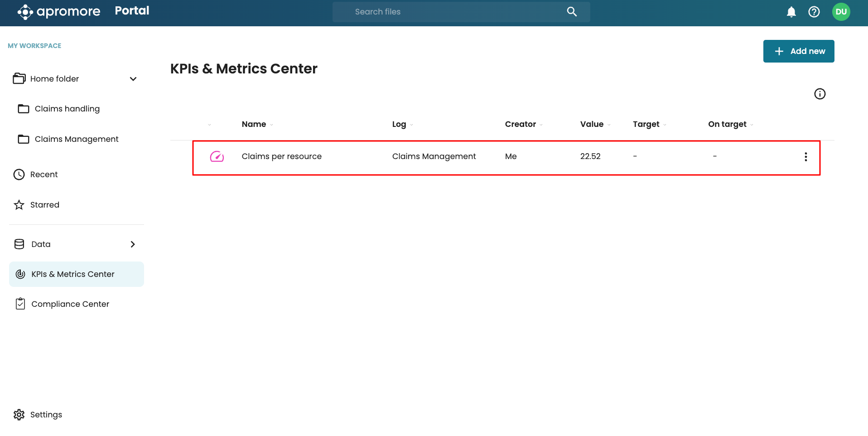Click the notification bell icon
This screenshot has height=436, width=868.
(x=791, y=12)
